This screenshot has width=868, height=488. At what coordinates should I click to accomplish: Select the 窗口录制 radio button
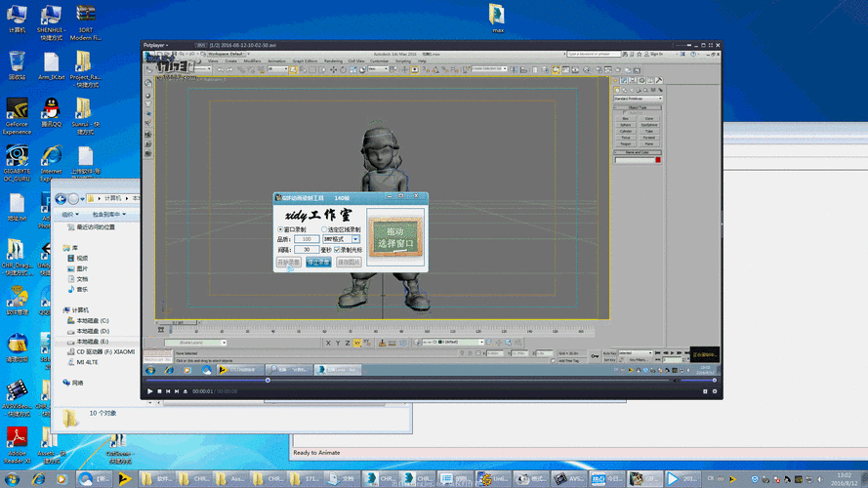[280, 229]
